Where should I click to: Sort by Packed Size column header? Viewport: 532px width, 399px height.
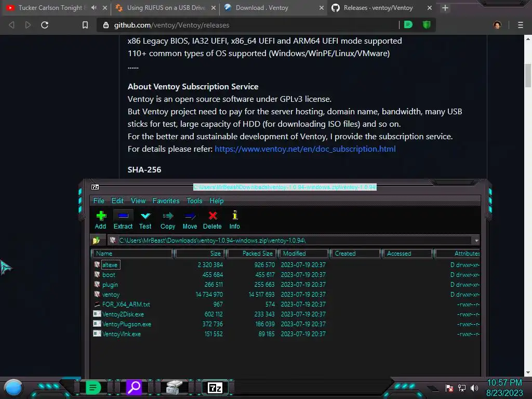click(252, 254)
